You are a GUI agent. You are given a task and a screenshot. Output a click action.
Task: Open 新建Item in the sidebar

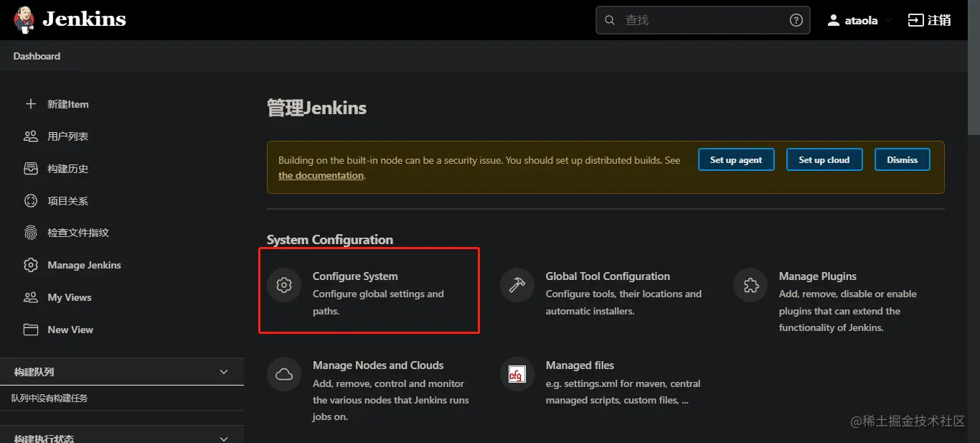point(68,104)
